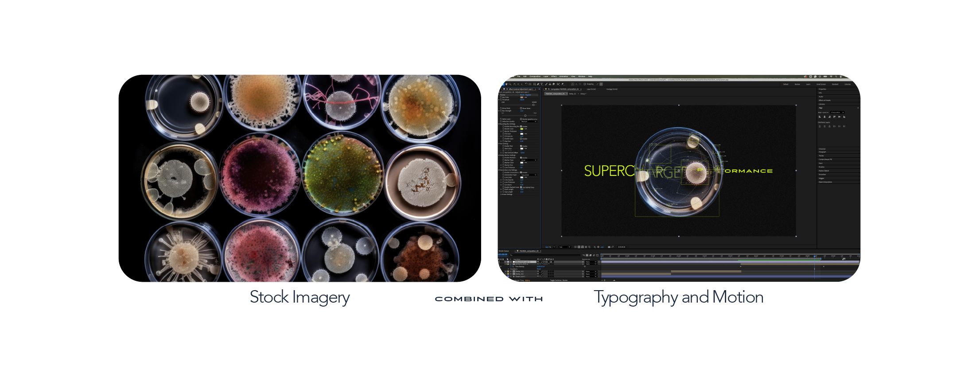The image size is (980, 377).
Task: Open the File menu
Action: [519, 77]
